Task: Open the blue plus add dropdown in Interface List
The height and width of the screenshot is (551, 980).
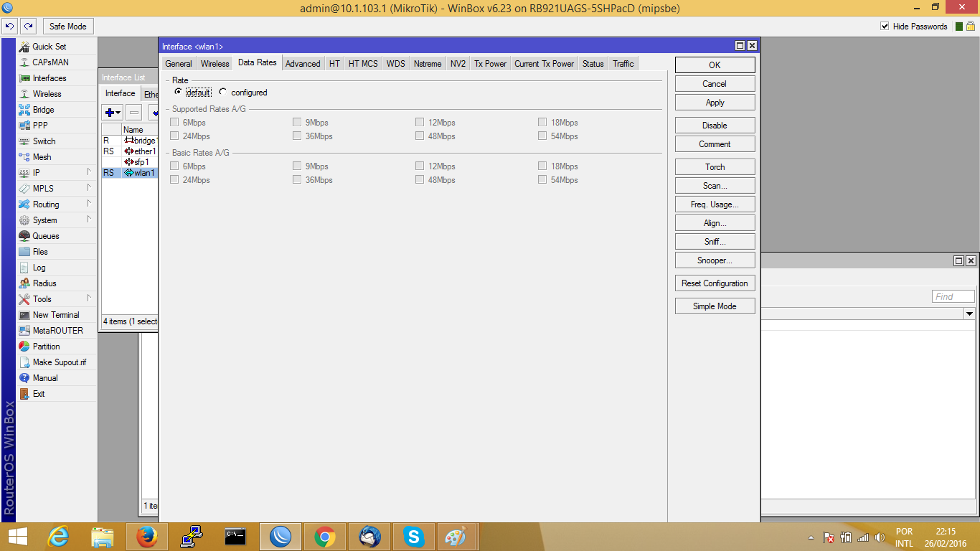Action: pos(113,113)
